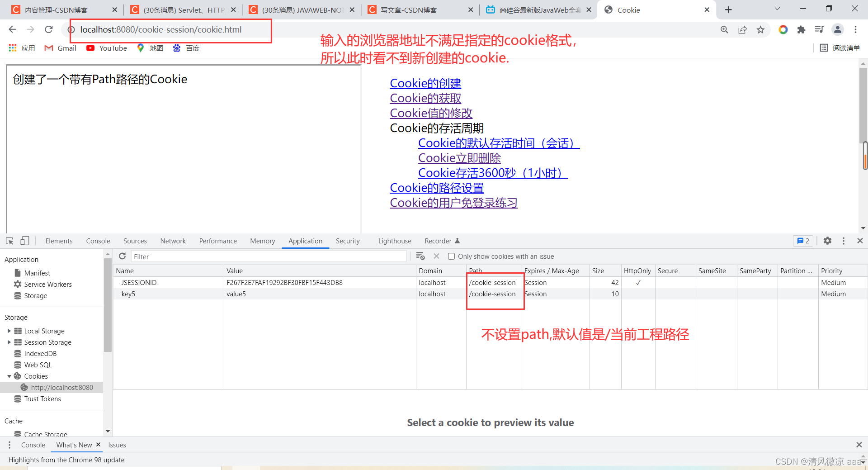Click the browser back arrow
The width and height of the screenshot is (868, 470).
[12, 29]
